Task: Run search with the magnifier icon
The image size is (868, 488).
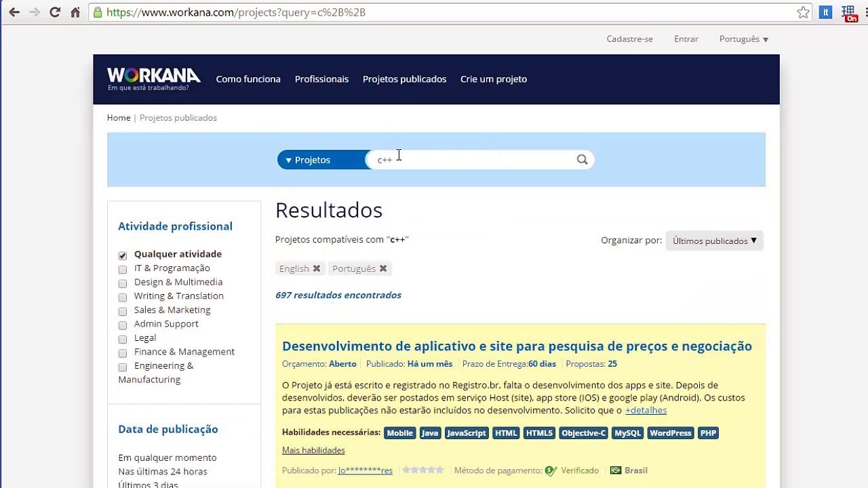Action: 582,159
